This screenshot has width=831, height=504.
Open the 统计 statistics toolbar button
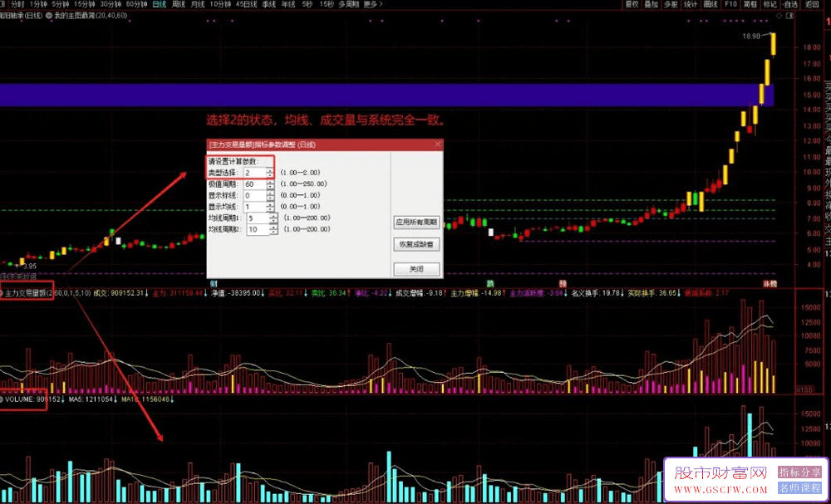tap(690, 4)
